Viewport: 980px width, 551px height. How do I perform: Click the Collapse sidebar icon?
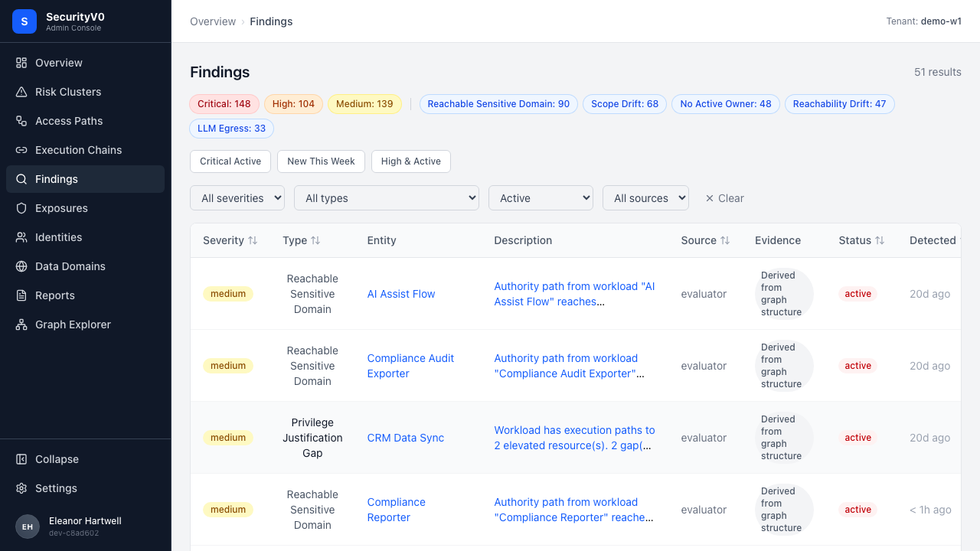click(x=21, y=459)
